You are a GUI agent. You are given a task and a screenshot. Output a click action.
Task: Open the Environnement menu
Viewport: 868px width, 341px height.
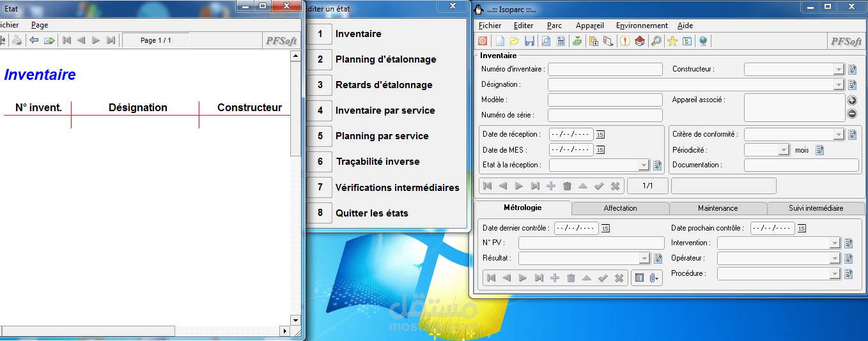tap(642, 26)
